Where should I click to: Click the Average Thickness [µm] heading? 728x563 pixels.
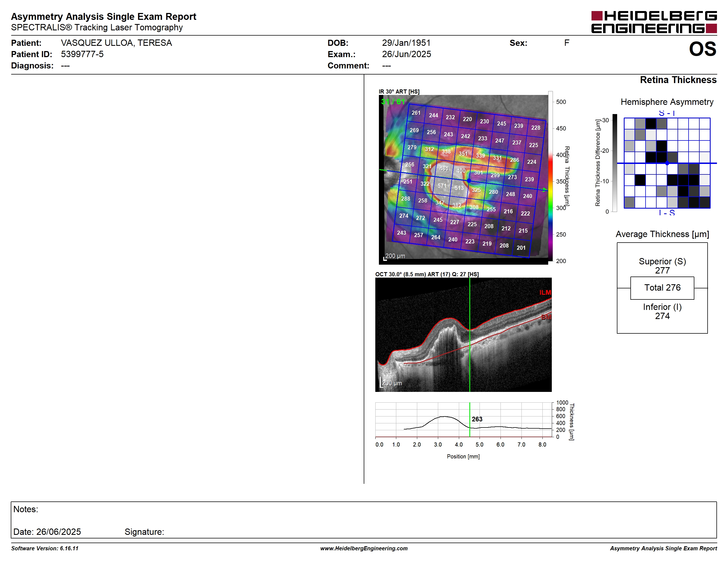(x=662, y=234)
